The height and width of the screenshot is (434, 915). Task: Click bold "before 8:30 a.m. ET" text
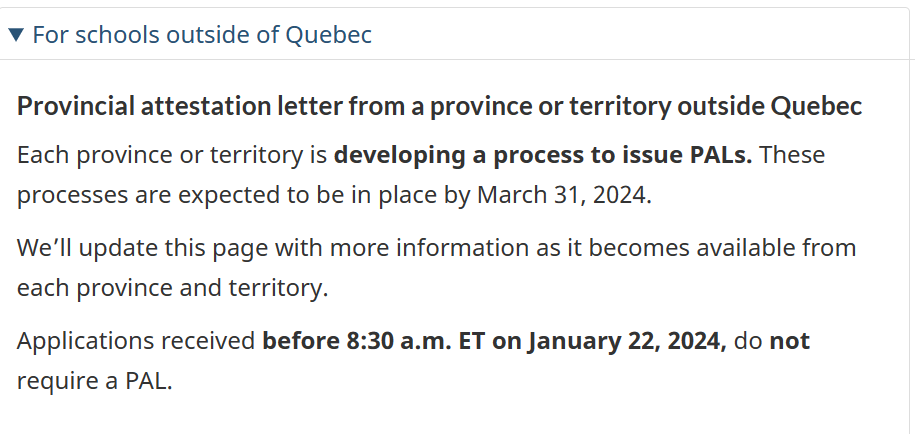point(373,341)
